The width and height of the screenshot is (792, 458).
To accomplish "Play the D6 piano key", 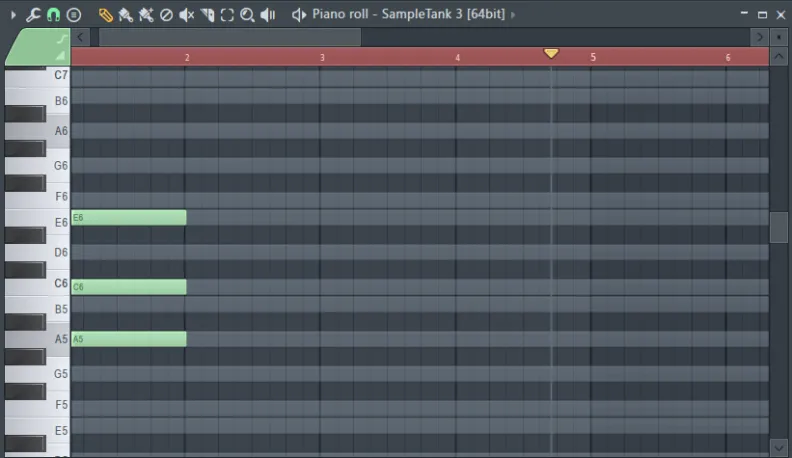I will click(58, 252).
